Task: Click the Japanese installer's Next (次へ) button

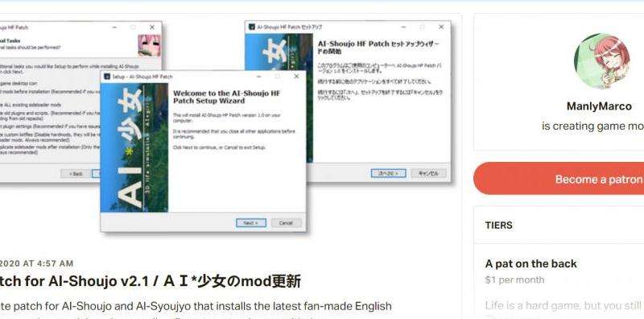Action: click(388, 173)
